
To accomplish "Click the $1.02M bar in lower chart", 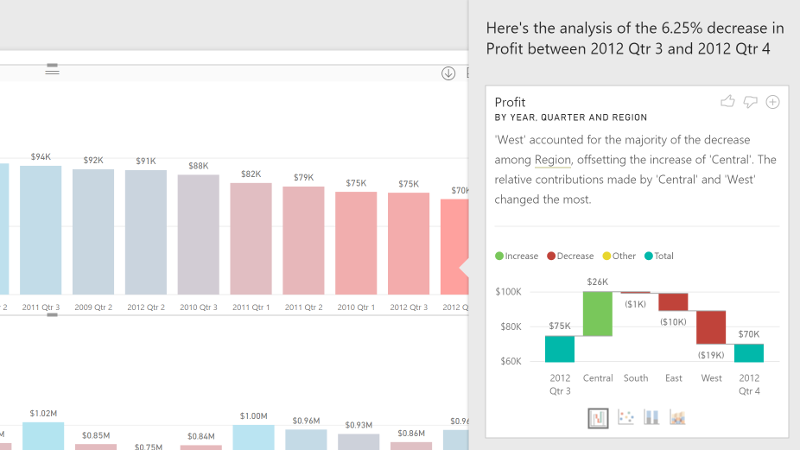I will pos(41,435).
